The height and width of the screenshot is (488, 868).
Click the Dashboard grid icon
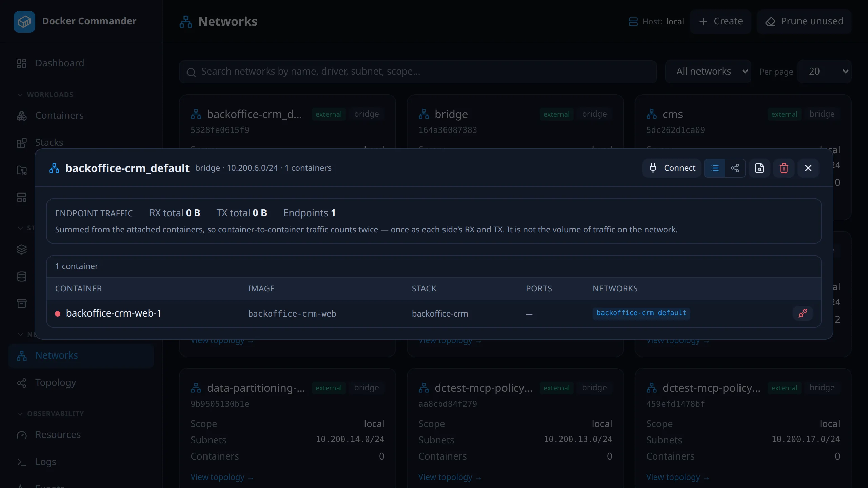[22, 64]
